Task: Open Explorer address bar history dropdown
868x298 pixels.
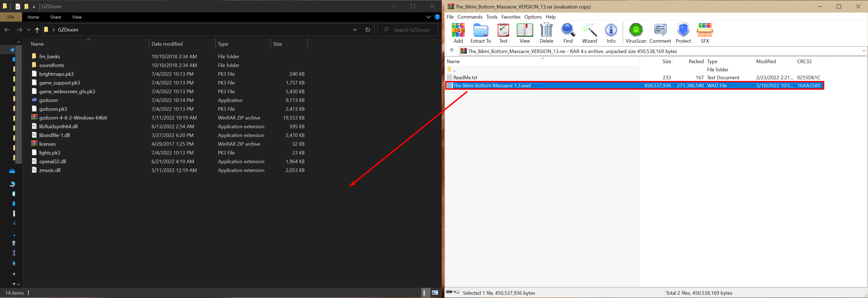Action: pyautogui.click(x=355, y=30)
